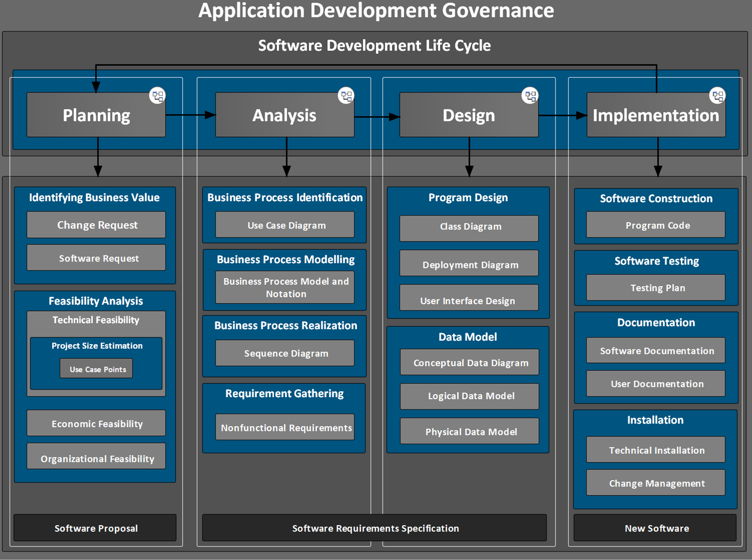Click the Change Request element
752x560 pixels.
(96, 225)
